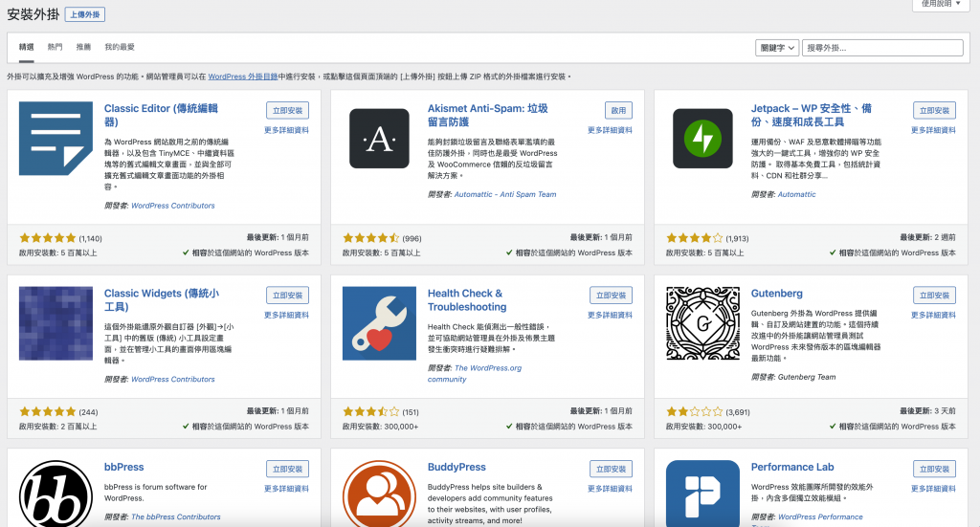
Task: Open the 關鍵字 search type dropdown
Action: click(777, 48)
